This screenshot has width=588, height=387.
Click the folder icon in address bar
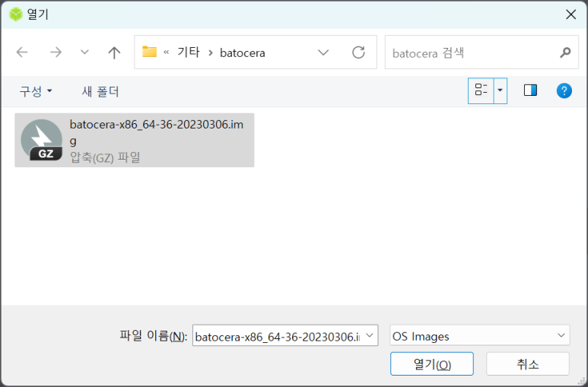pos(149,52)
